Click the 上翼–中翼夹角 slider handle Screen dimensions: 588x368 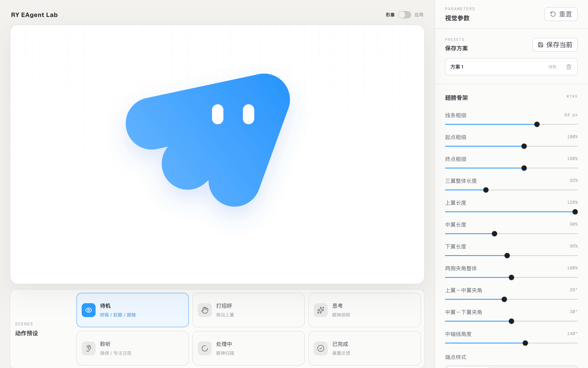pos(504,299)
